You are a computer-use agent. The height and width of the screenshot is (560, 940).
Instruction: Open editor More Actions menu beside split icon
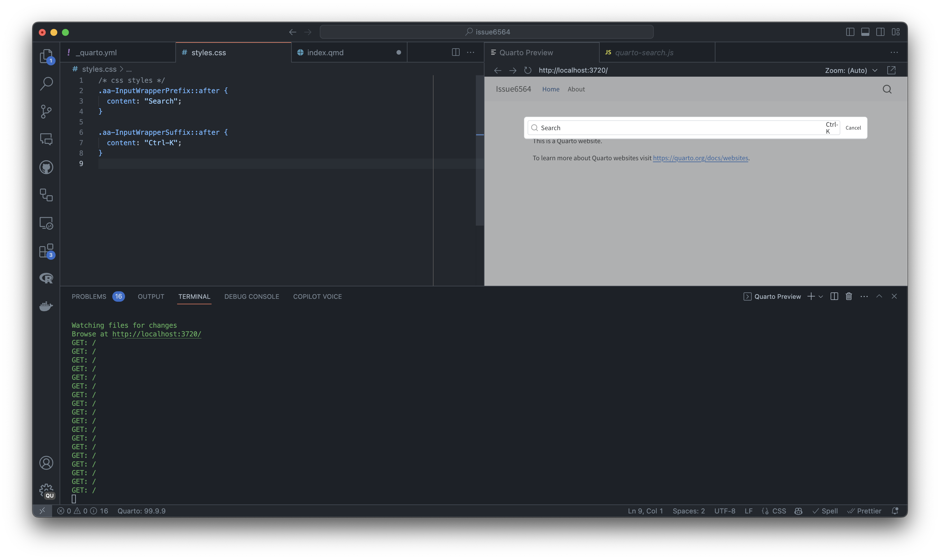tap(470, 52)
